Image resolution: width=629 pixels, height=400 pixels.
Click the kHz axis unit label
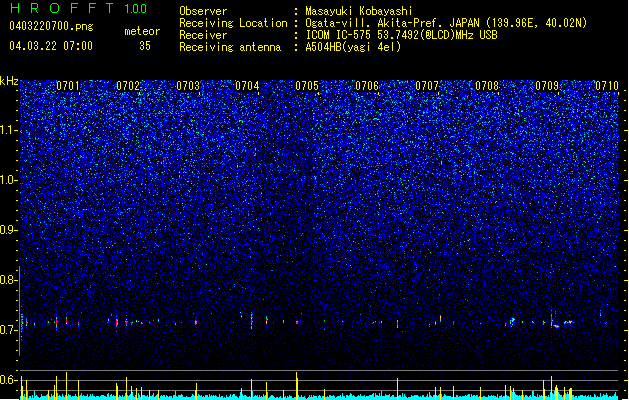click(x=9, y=81)
